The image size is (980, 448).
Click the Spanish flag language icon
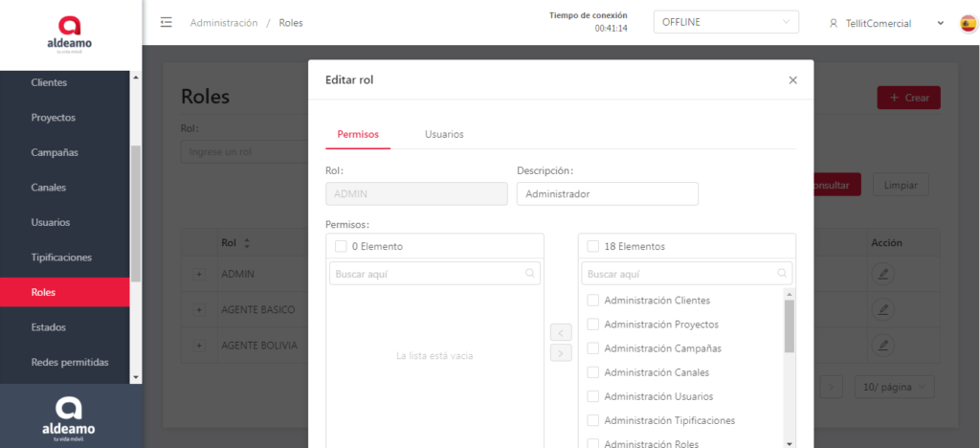(968, 23)
